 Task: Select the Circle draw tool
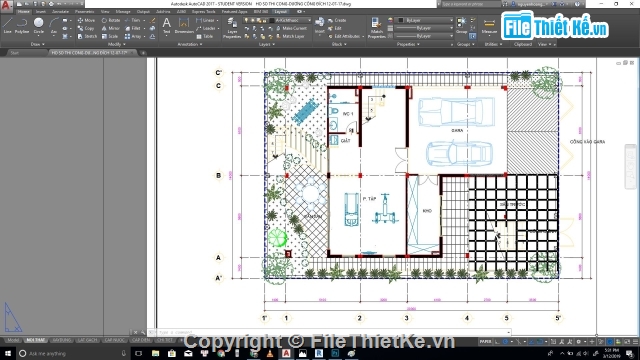click(38, 25)
